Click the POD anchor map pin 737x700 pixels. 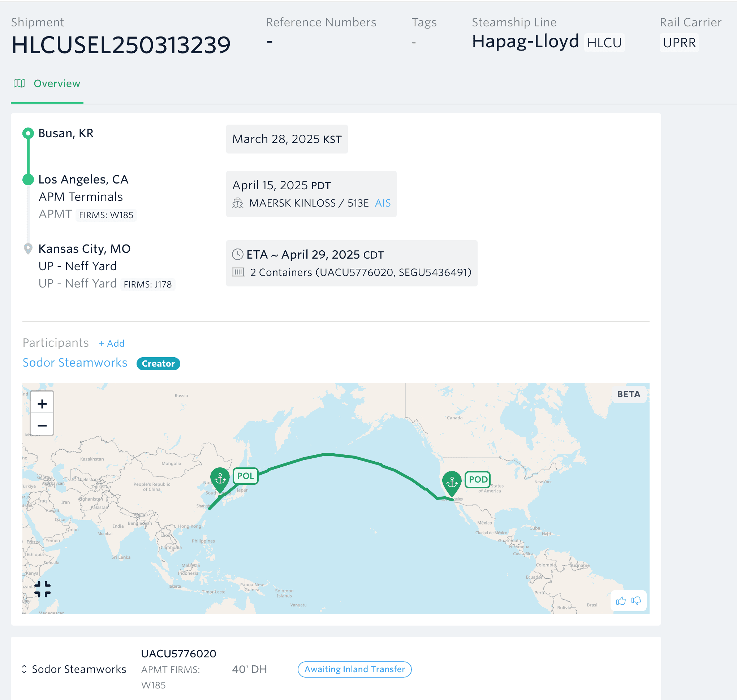[452, 483]
